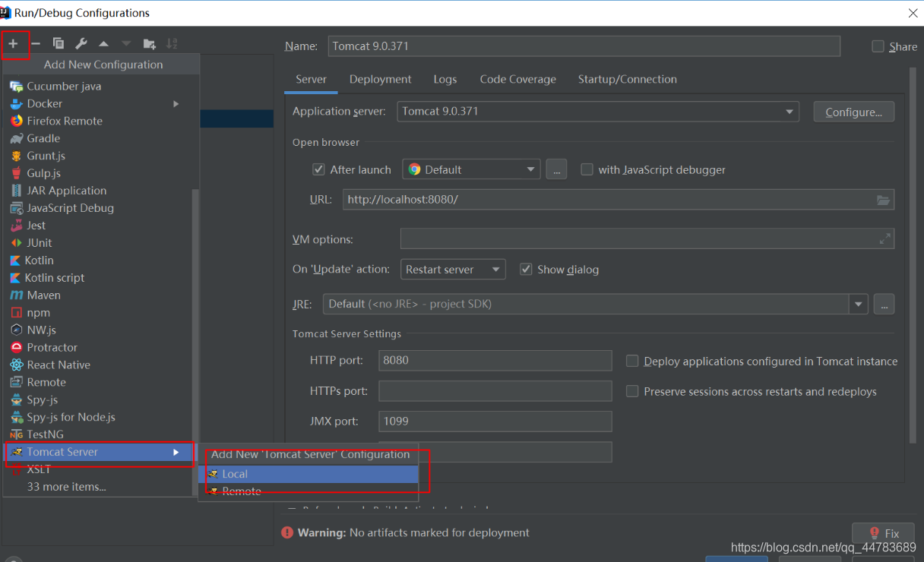This screenshot has height=562, width=924.
Task: Click the Configure... button
Action: pos(854,112)
